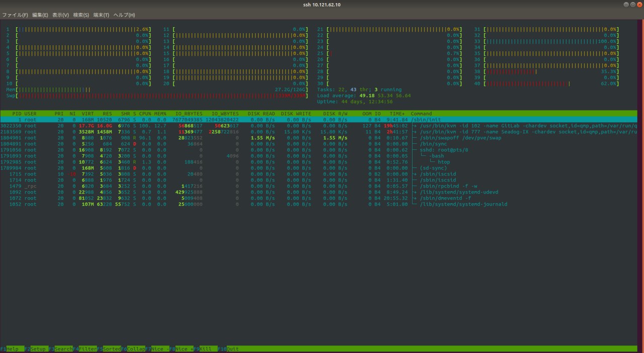Image resolution: width=644 pixels, height=353 pixels.
Task: Sort by the PID column header
Action: 17,114
